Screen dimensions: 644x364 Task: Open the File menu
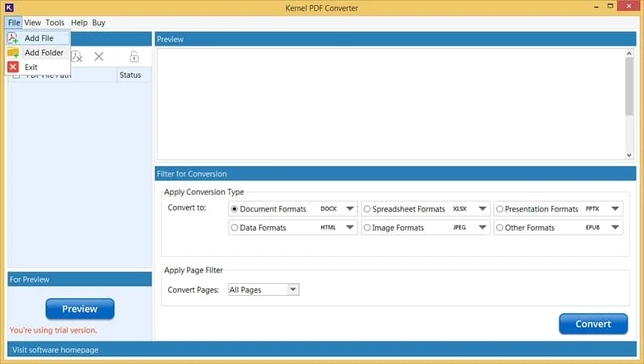coord(14,22)
